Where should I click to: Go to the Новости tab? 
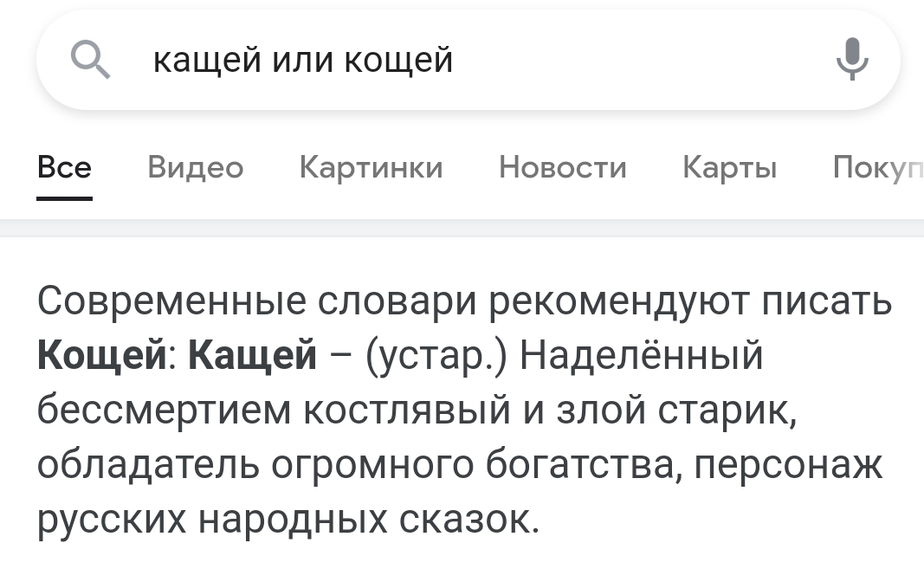(x=562, y=166)
